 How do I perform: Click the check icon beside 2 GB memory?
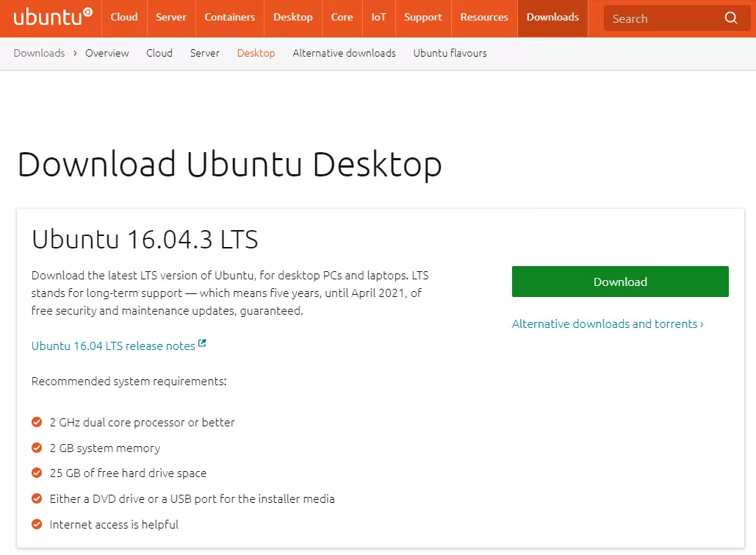(37, 448)
